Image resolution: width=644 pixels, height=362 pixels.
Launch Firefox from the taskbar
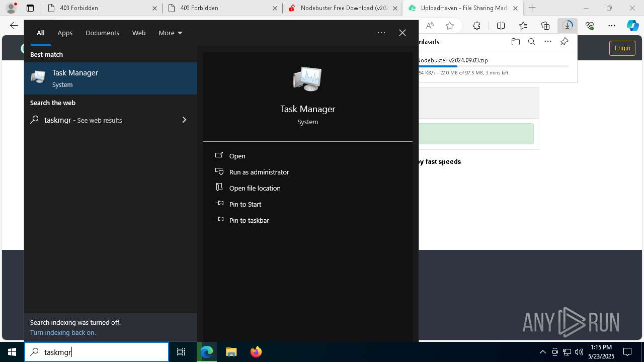256,352
